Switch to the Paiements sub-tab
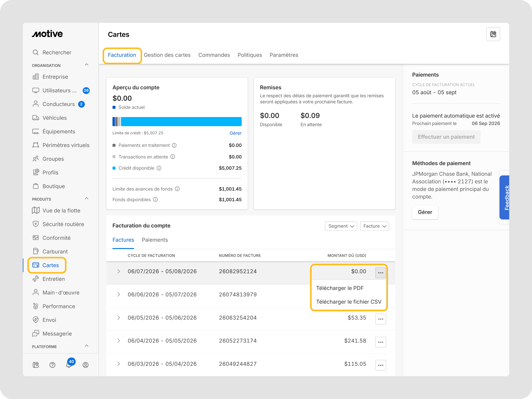 pyautogui.click(x=155, y=240)
